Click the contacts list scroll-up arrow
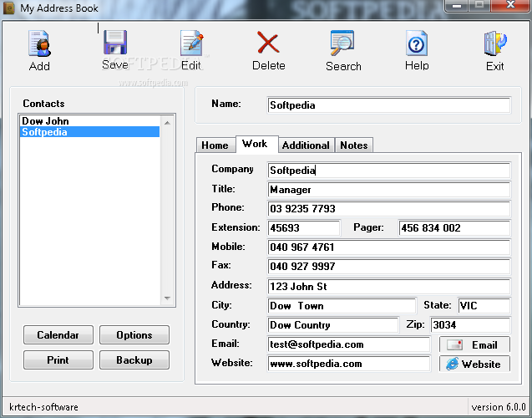This screenshot has height=418, width=532. tap(167, 123)
